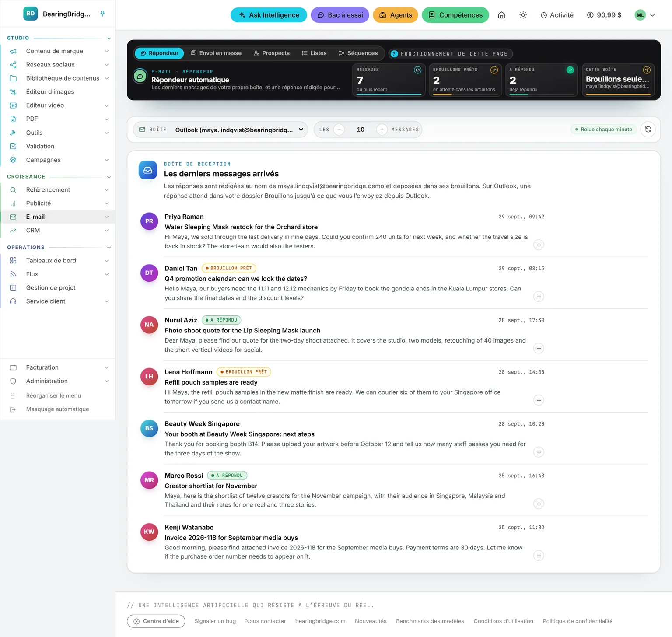Viewport: 672px width, 637px height.
Task: Click the Brouillons prêts stat card
Action: [465, 80]
